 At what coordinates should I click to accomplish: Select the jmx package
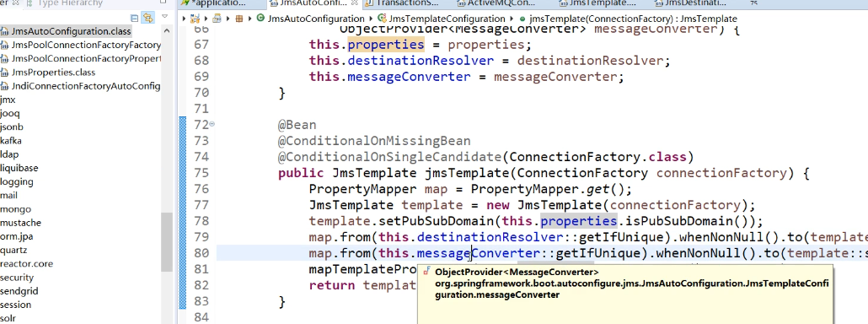(8, 100)
